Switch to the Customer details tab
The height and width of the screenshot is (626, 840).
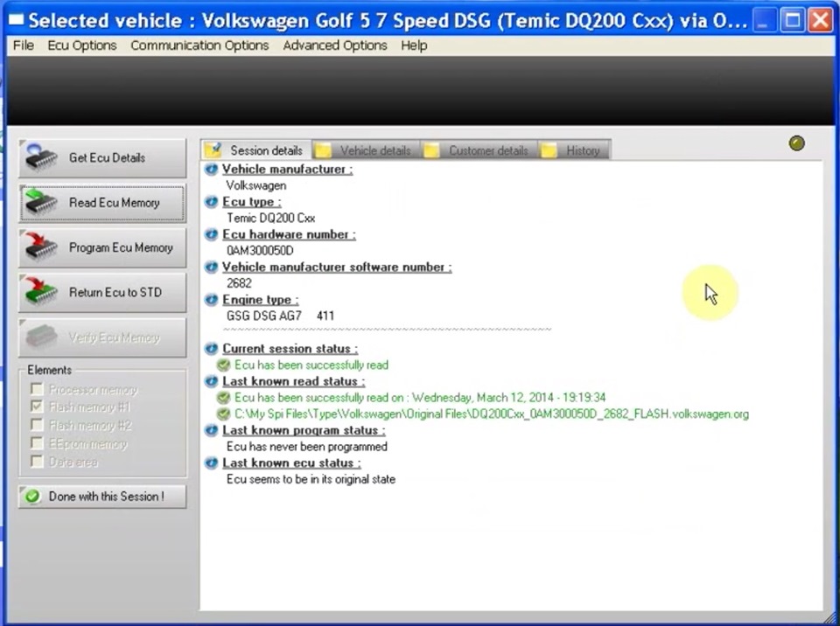[x=479, y=150]
